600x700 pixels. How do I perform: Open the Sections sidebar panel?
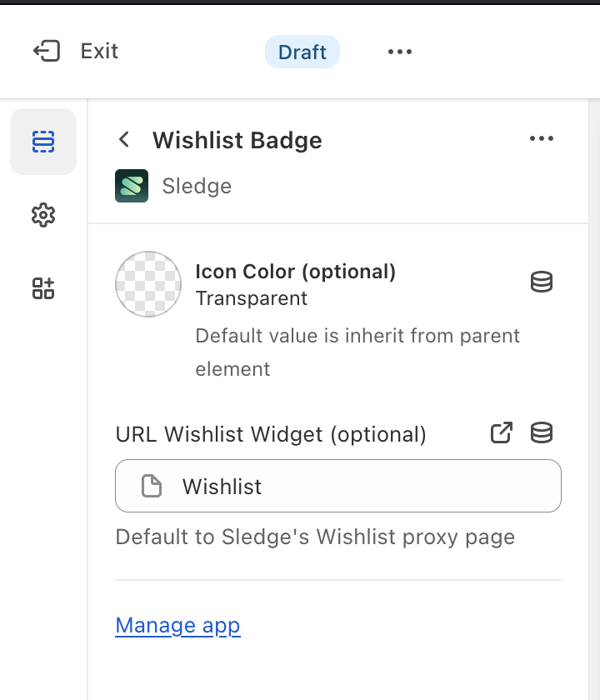[x=43, y=142]
